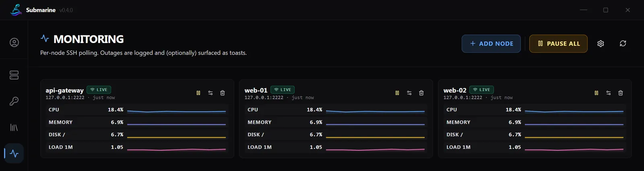This screenshot has width=644, height=171.
Task: Click the address 127.0.0.1:2222 under web-02
Action: point(463,97)
